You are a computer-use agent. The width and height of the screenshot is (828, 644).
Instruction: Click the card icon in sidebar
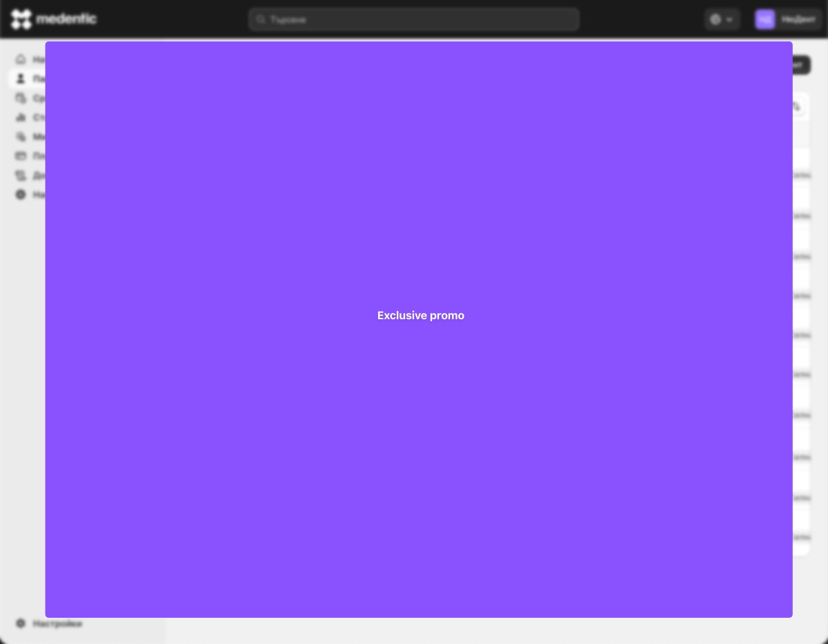pos(21,156)
